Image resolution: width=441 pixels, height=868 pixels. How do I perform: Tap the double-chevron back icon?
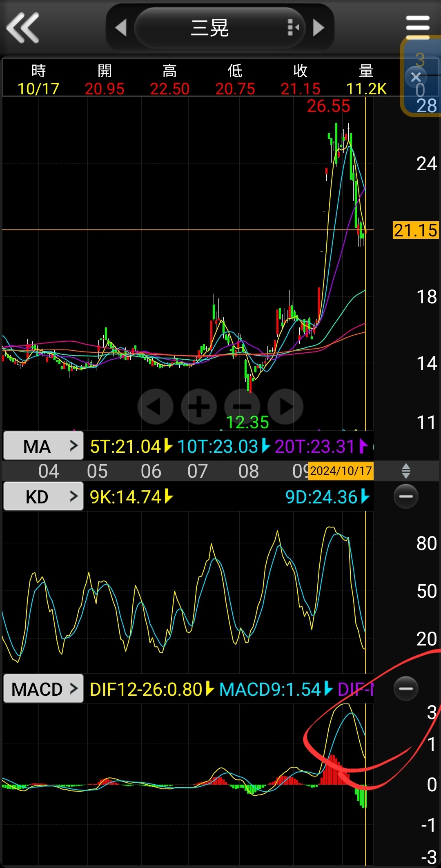(23, 28)
